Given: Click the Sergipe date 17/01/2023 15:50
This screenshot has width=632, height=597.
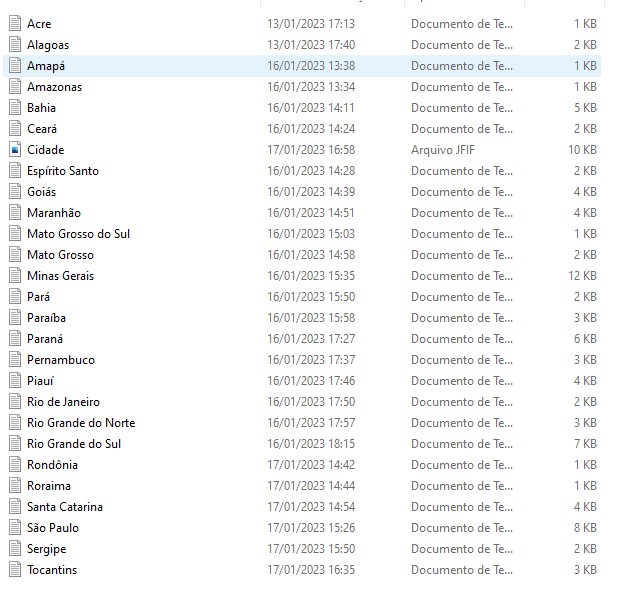Looking at the screenshot, I should pyautogui.click(x=311, y=549).
